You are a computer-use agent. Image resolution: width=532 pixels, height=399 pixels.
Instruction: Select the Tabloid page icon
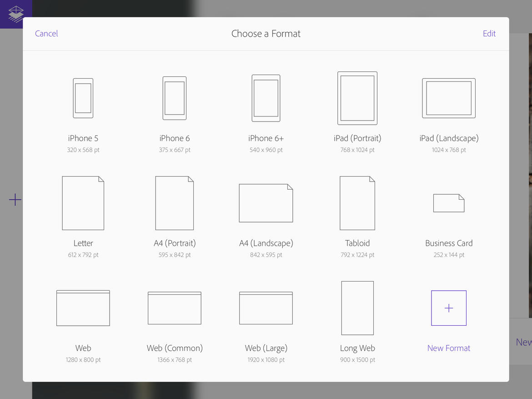357,203
